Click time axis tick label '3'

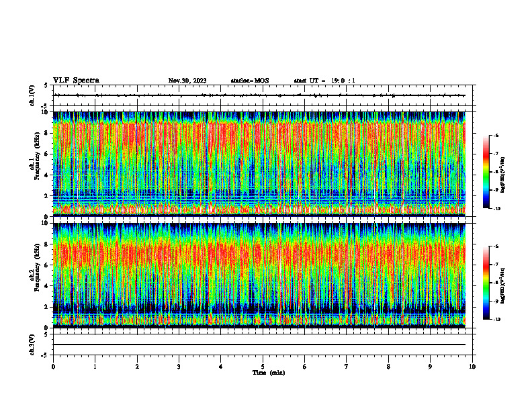(179, 367)
